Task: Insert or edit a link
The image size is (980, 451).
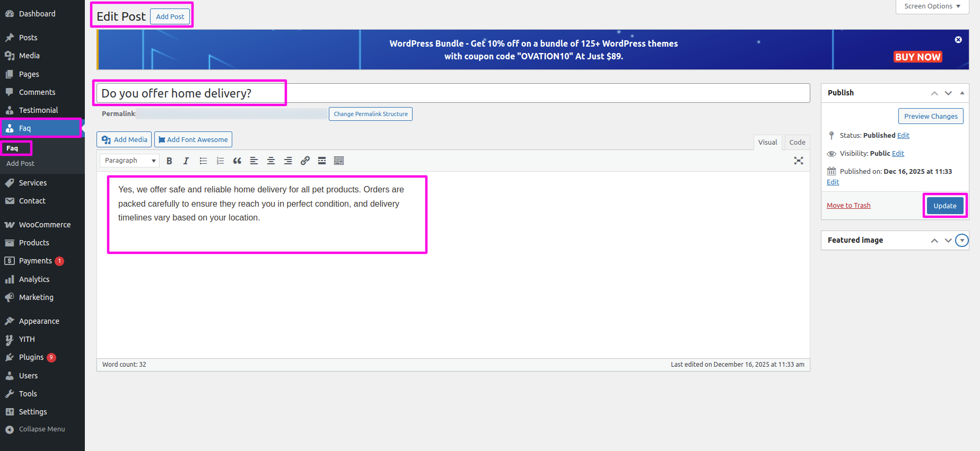Action: (x=305, y=161)
